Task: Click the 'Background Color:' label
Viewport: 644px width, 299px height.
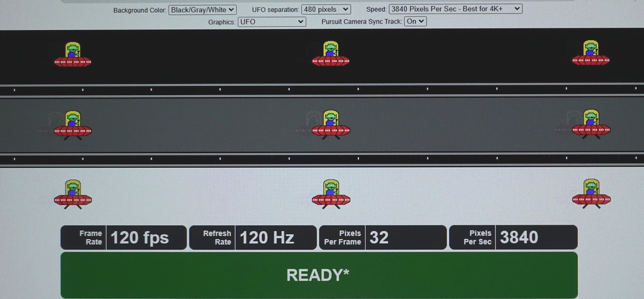Action: click(139, 10)
